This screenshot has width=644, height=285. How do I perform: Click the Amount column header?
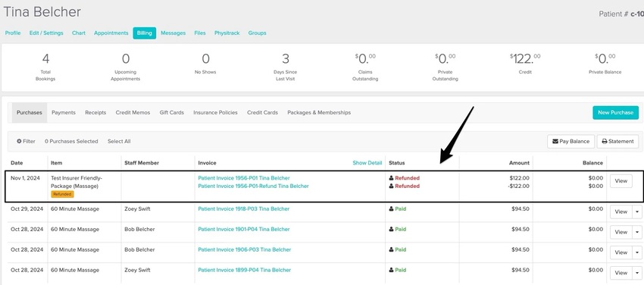pyautogui.click(x=519, y=163)
